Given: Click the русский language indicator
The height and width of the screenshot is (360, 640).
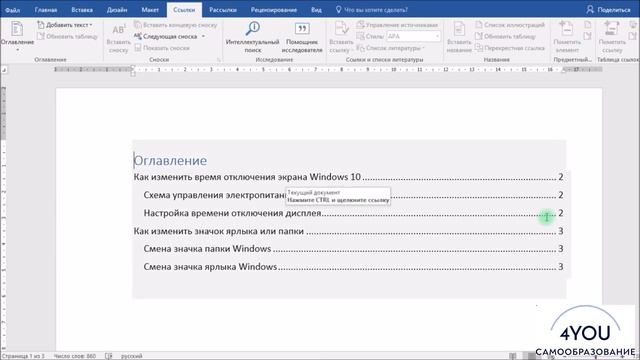Looking at the screenshot, I should (x=131, y=356).
